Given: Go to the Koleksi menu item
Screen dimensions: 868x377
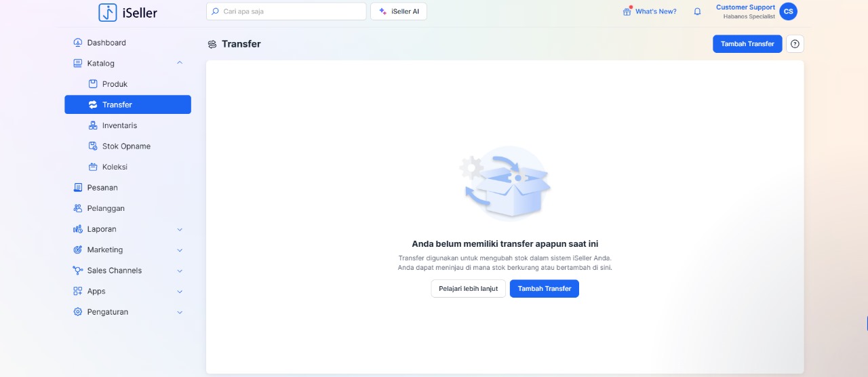Looking at the screenshot, I should pyautogui.click(x=115, y=167).
